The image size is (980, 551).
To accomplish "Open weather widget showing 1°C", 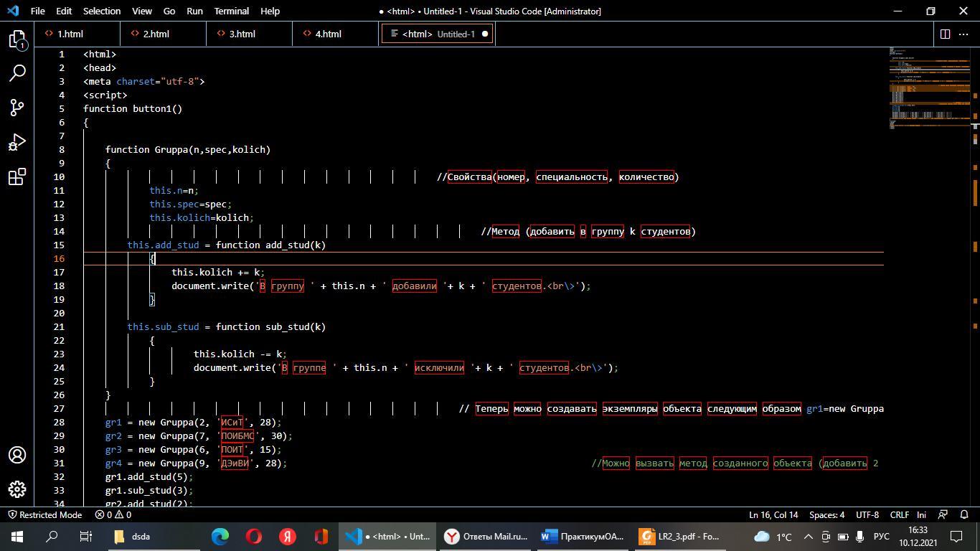I will (773, 537).
